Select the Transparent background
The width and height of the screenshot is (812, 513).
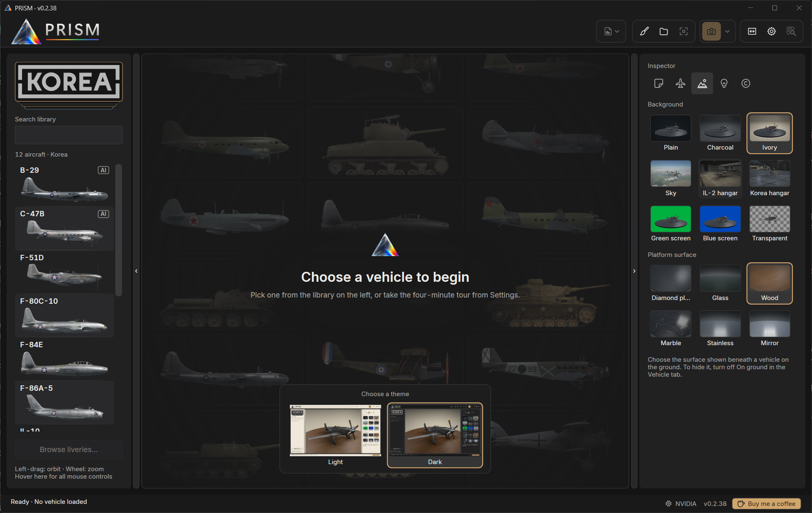(770, 224)
